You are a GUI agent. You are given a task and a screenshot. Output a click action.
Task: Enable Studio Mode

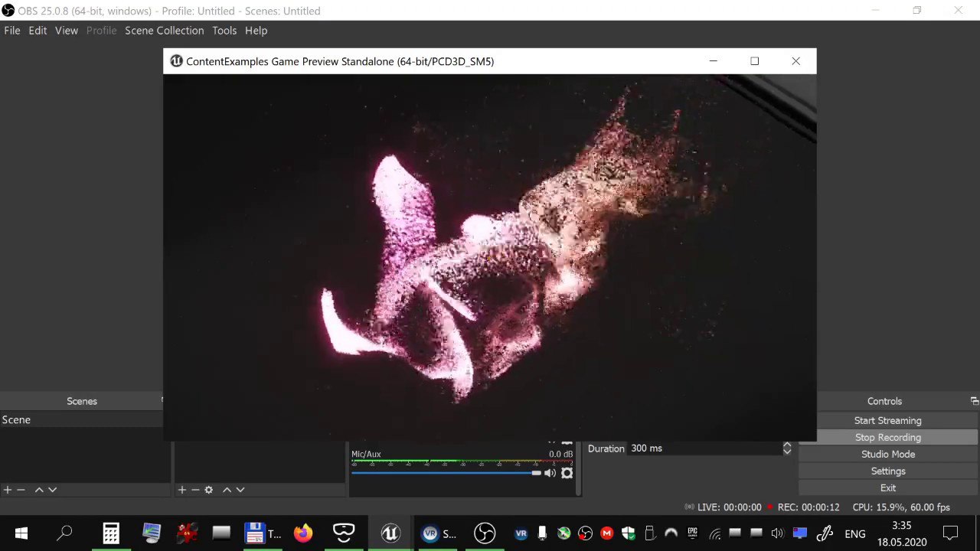888,454
